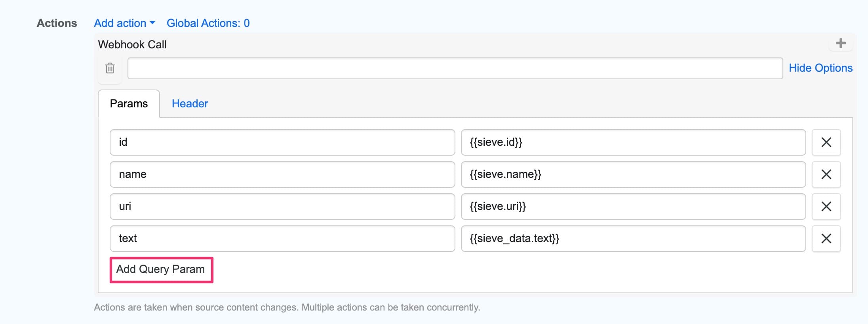
Task: Click the text parameter name field
Action: (283, 238)
